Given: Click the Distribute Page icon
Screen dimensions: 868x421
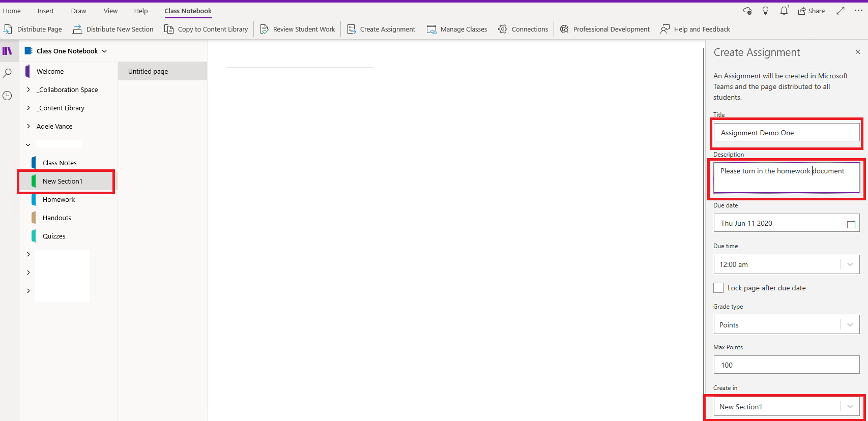Looking at the screenshot, I should tap(8, 29).
